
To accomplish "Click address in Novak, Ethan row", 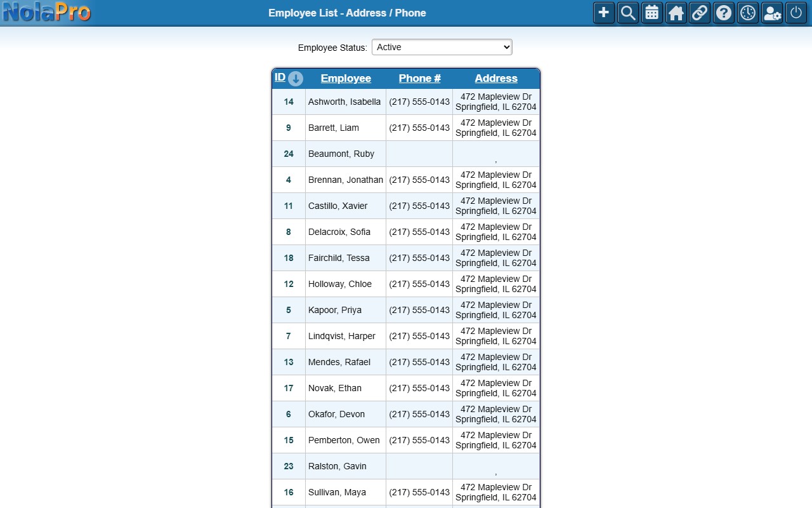I will click(496, 388).
